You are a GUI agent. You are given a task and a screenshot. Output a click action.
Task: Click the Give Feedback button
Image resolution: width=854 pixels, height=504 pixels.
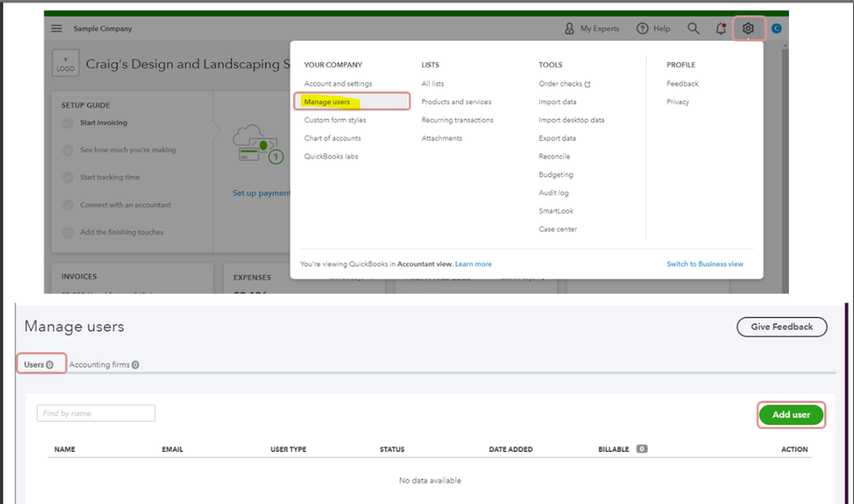coord(782,327)
